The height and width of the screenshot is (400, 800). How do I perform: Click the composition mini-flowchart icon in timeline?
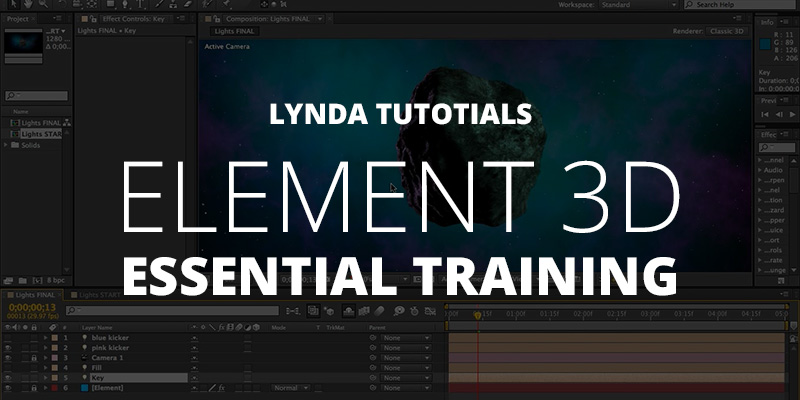click(x=293, y=311)
